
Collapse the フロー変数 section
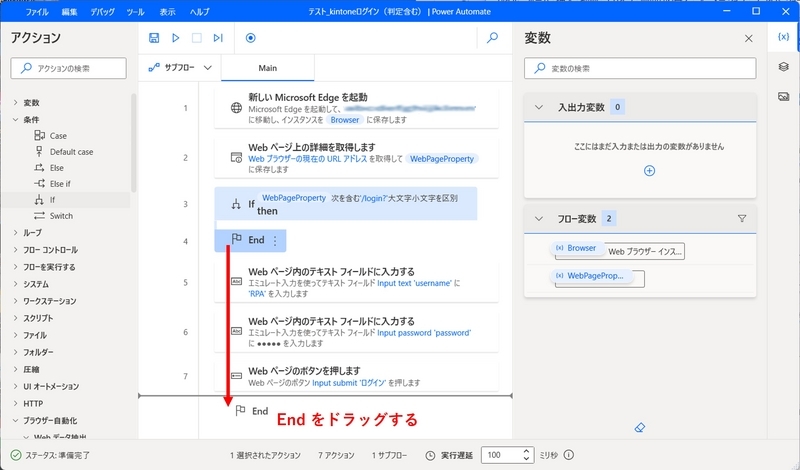(539, 219)
